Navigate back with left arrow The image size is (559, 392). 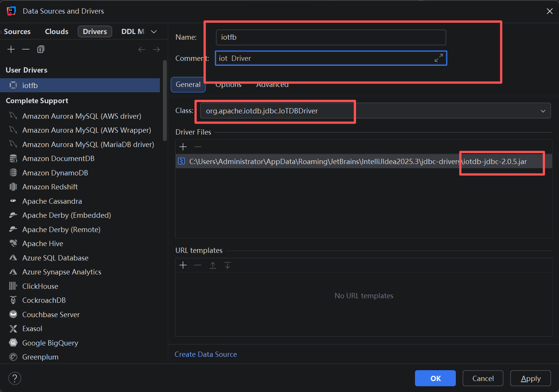pyautogui.click(x=142, y=50)
